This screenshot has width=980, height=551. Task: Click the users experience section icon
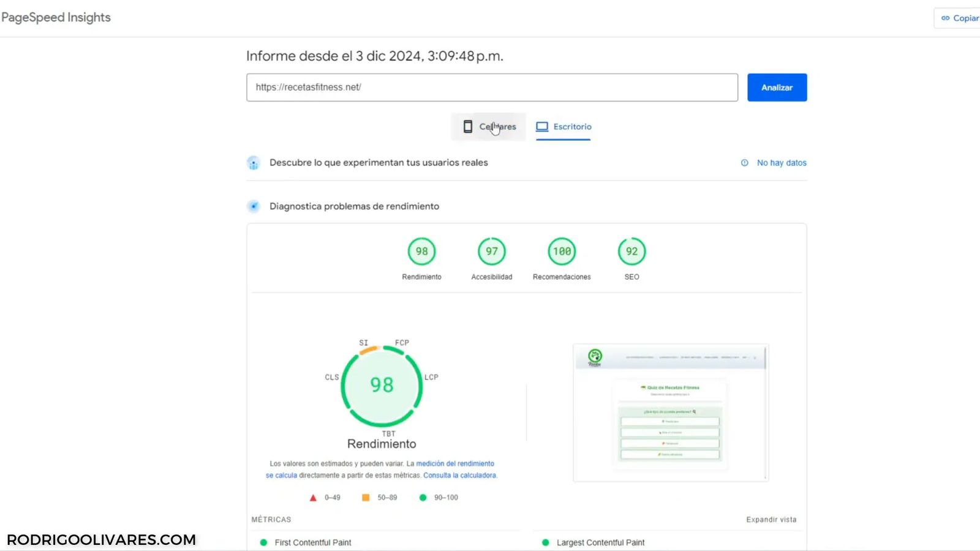253,162
